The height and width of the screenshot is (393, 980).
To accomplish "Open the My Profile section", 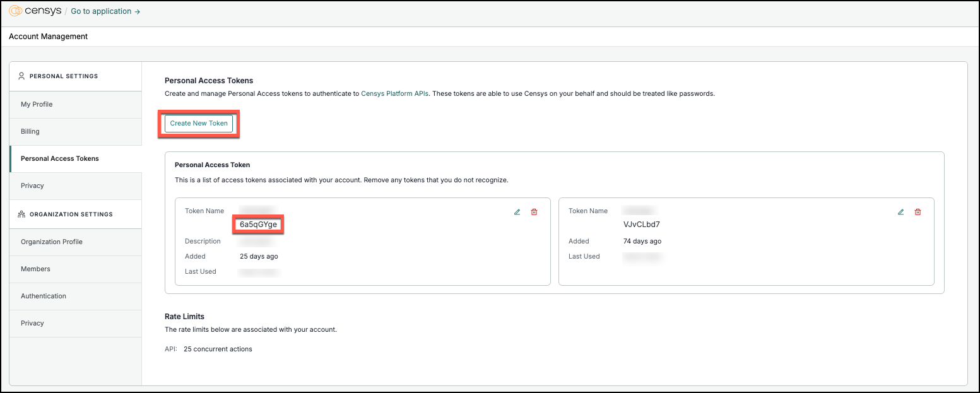I will (x=76, y=104).
